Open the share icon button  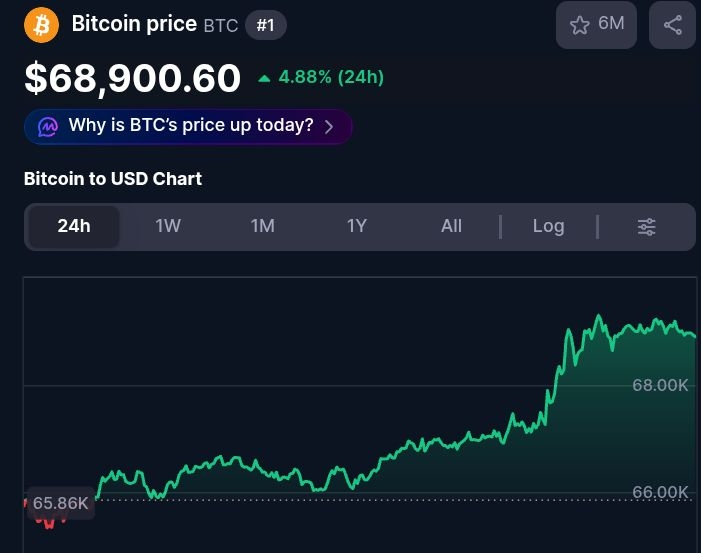pos(672,25)
